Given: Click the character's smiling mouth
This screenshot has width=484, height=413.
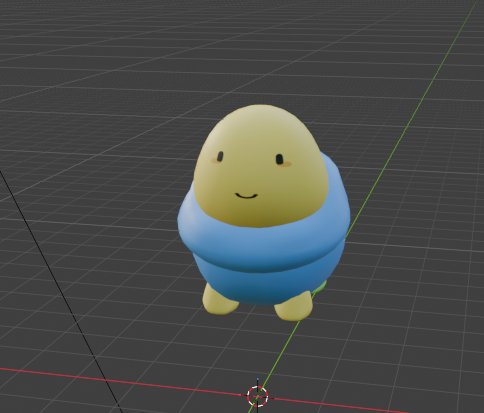Looking at the screenshot, I should point(246,195).
